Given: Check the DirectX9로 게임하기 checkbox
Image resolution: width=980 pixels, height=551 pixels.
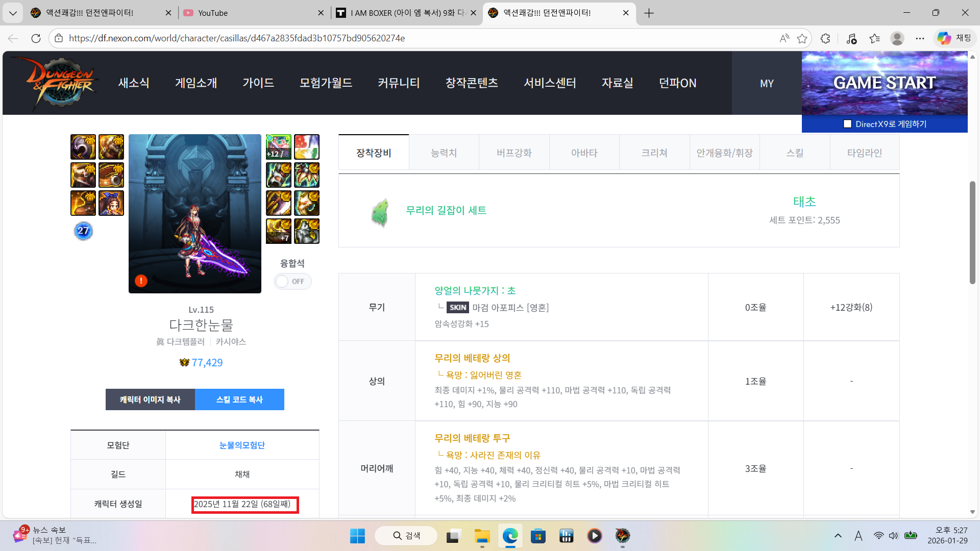Looking at the screenshot, I should point(847,124).
